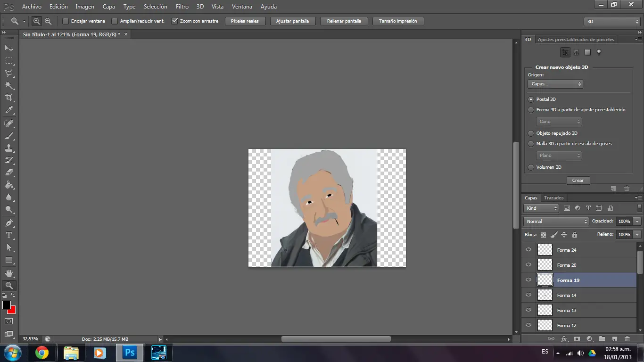Open the 3D workspace switcher dropdown
Viewport: 644px width, 362px height.
[612, 22]
